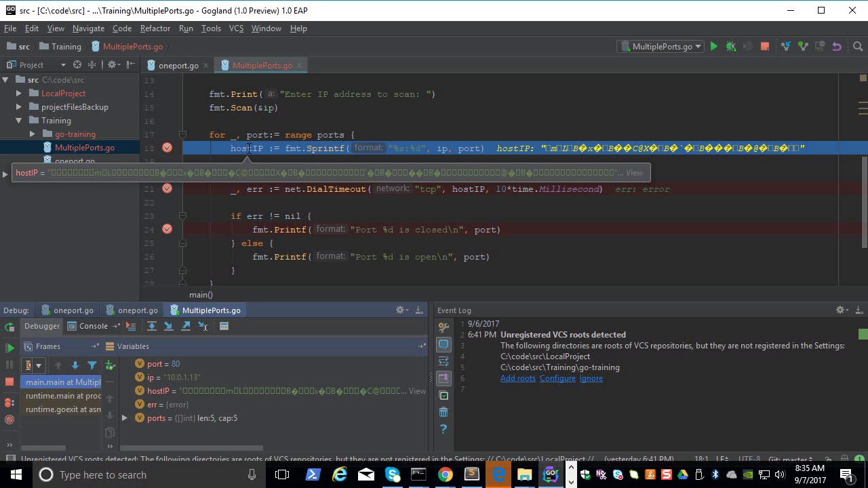868x488 pixels.
Task: Switch to the oneport.go editor tab
Action: [x=178, y=66]
